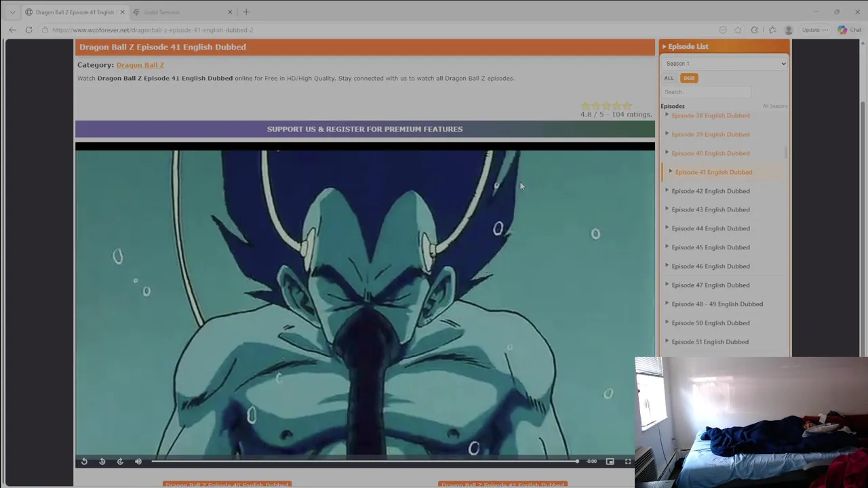
Task: Expand the Episode 40 English Dubbed arrow
Action: tap(667, 153)
